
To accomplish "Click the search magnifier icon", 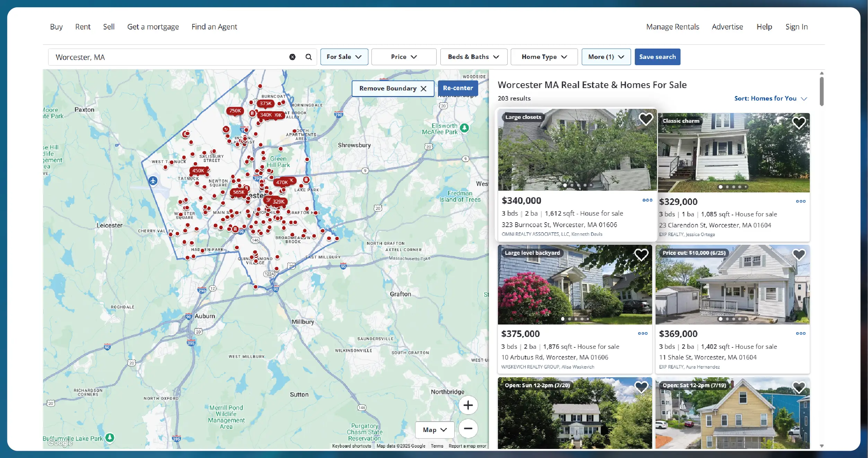I will pos(308,57).
